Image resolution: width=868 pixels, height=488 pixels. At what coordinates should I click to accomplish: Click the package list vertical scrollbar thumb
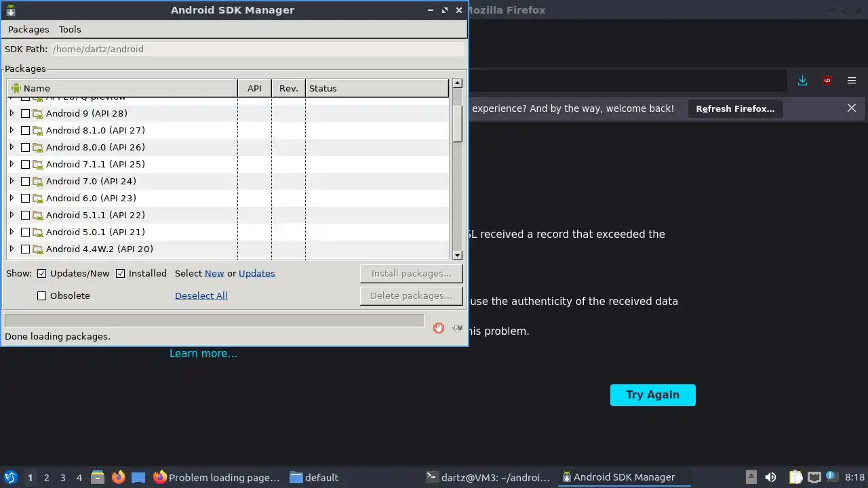(457, 123)
